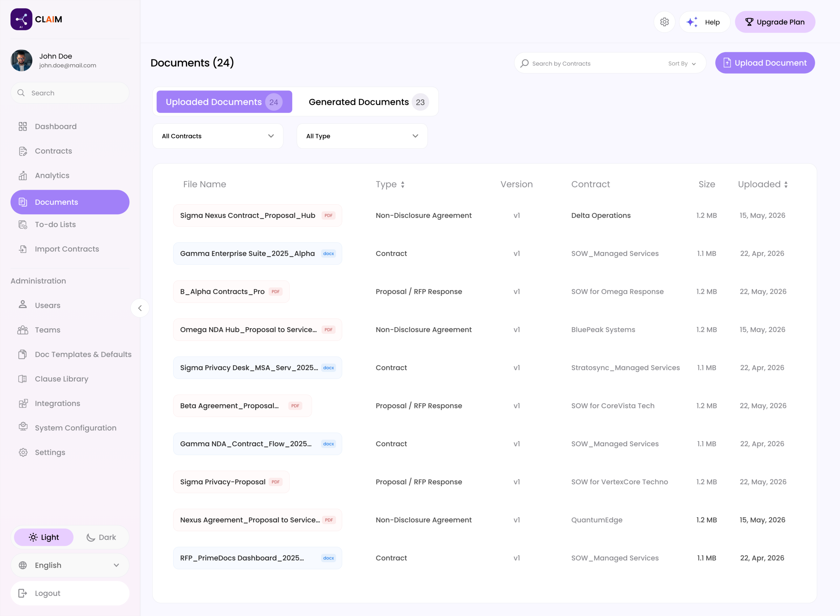The image size is (840, 616).
Task: Open the English language dropdown
Action: pyautogui.click(x=70, y=565)
